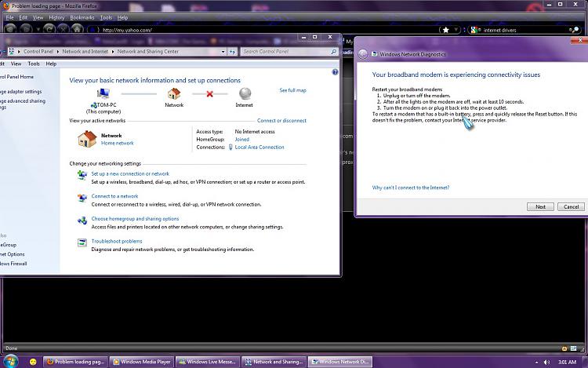The image size is (588, 368).
Task: Click 'Network and Internet' breadcrumb segment
Action: (85, 51)
